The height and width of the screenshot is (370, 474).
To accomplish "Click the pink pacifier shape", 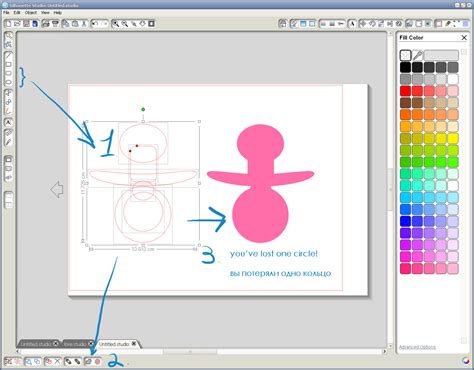I will (260, 183).
